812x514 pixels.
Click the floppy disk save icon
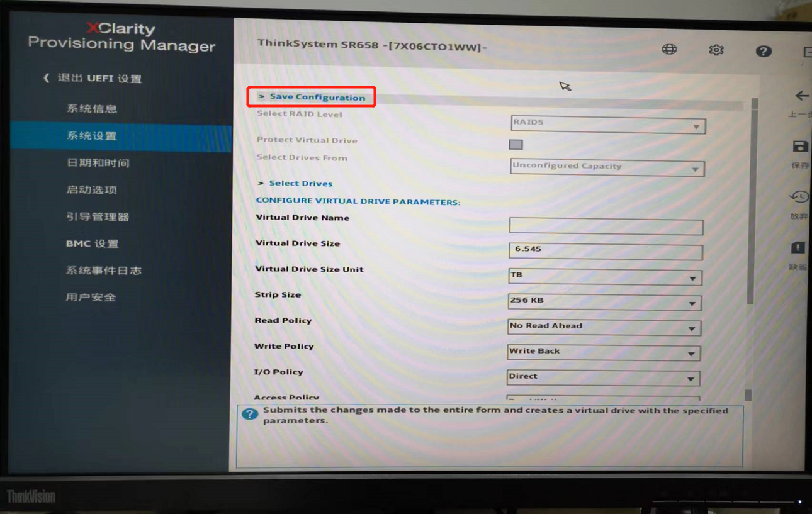pos(800,147)
